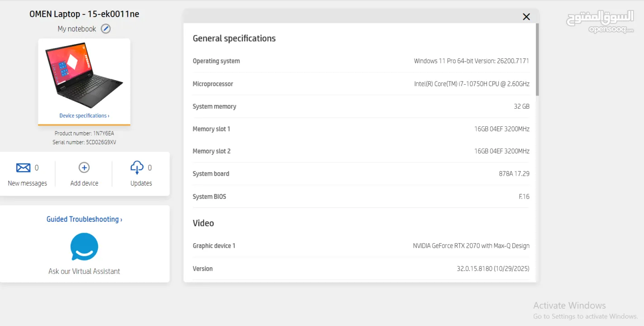Click the Updates cloud download icon
Screen dimensions: 644x326
pos(137,168)
